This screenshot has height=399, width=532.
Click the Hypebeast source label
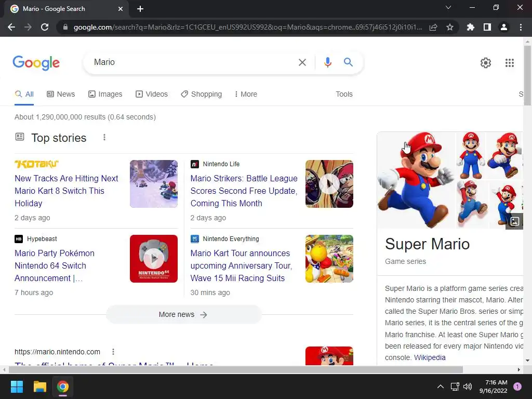coord(42,239)
